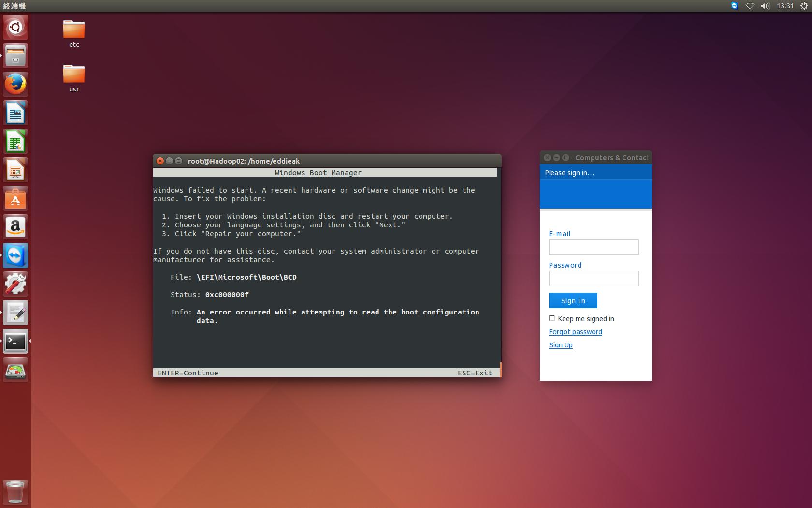Open the text editor launcher icon
The image size is (812, 508).
point(15,313)
